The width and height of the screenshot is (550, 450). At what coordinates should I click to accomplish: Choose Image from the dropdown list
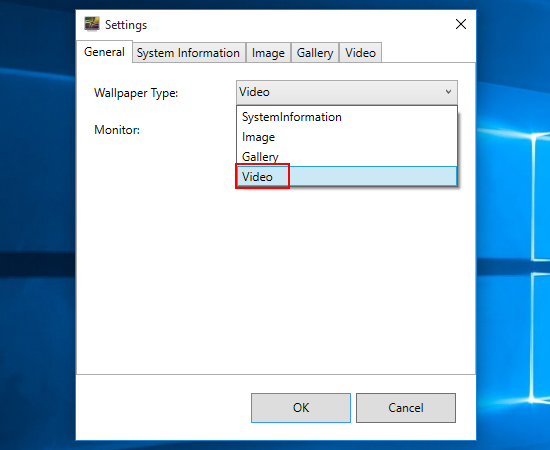coord(347,137)
